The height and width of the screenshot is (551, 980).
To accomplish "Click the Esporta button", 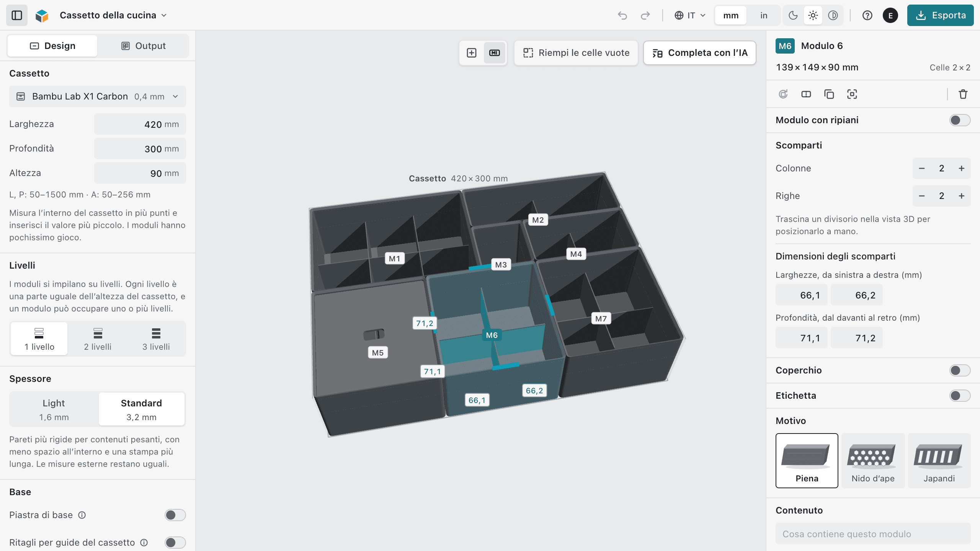I will (940, 15).
